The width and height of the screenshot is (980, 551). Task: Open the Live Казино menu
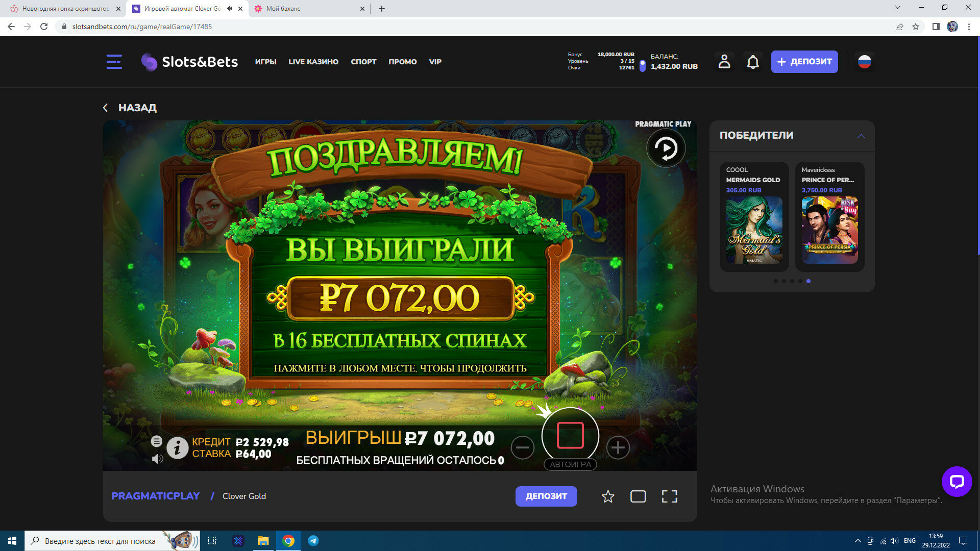tap(313, 62)
